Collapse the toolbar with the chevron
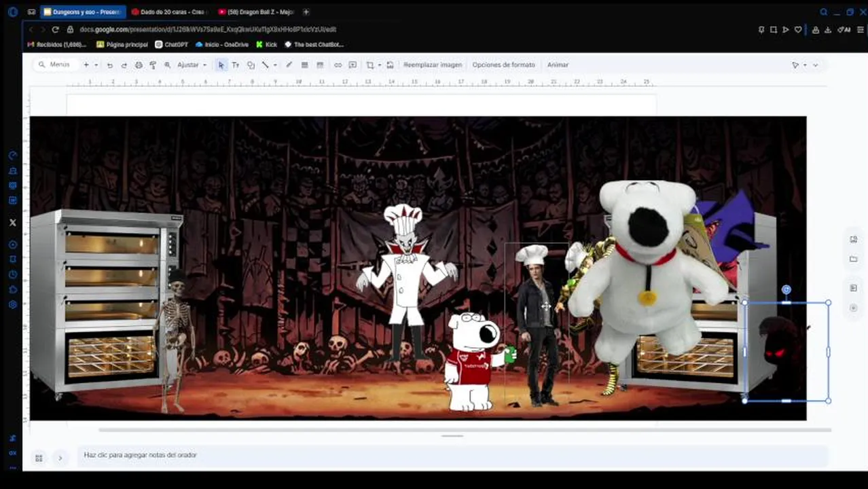This screenshot has height=489, width=868. point(815,65)
